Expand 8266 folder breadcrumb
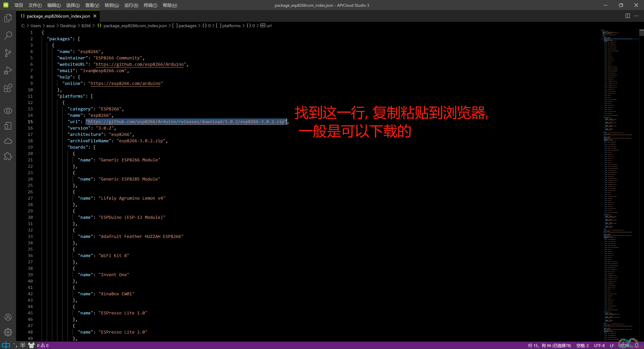Viewport: 644px width, 349px height. [86, 26]
